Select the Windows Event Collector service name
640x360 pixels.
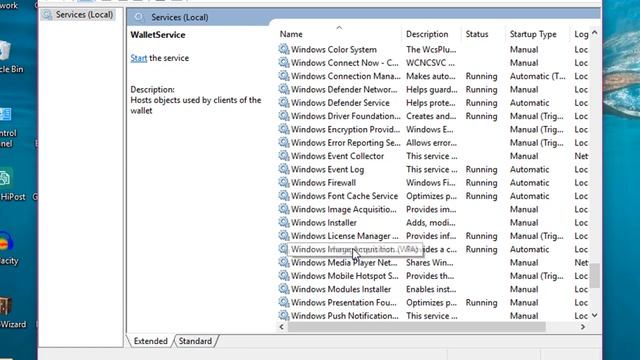point(338,156)
